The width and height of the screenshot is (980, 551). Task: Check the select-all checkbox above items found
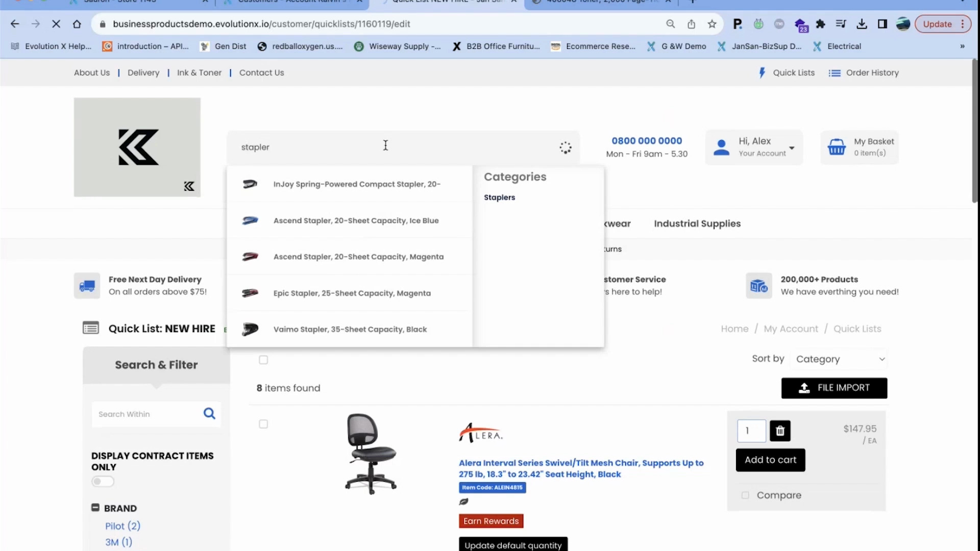click(263, 360)
